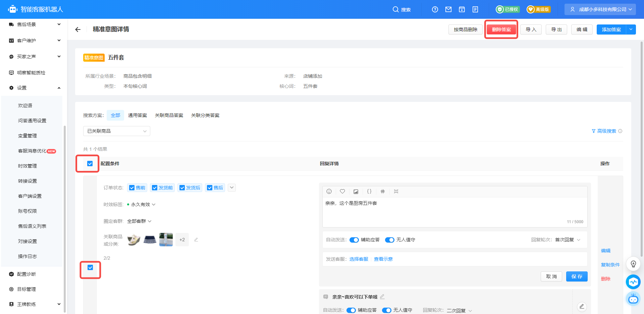Toggle the row checkbox below 2/2
This screenshot has height=314, width=644.
90,267
